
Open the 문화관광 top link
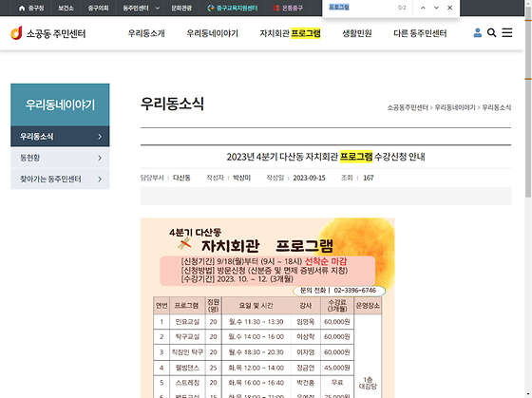click(x=181, y=8)
